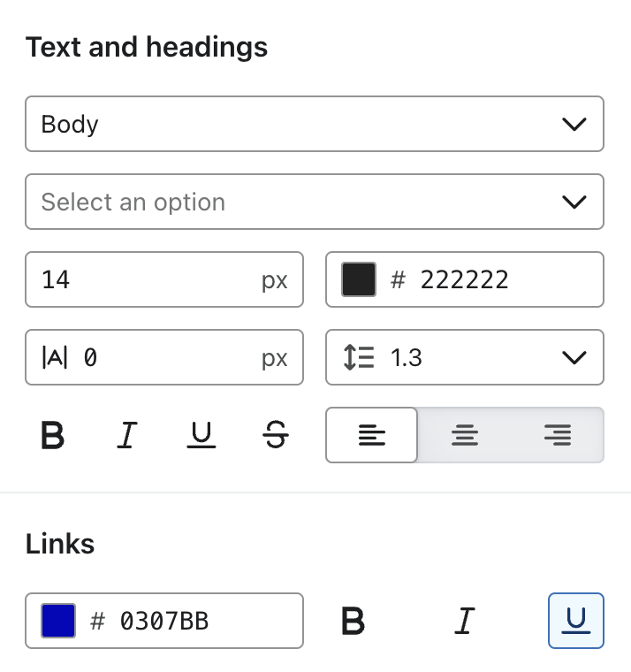
Task: Toggle strikethrough for body text
Action: pyautogui.click(x=276, y=435)
